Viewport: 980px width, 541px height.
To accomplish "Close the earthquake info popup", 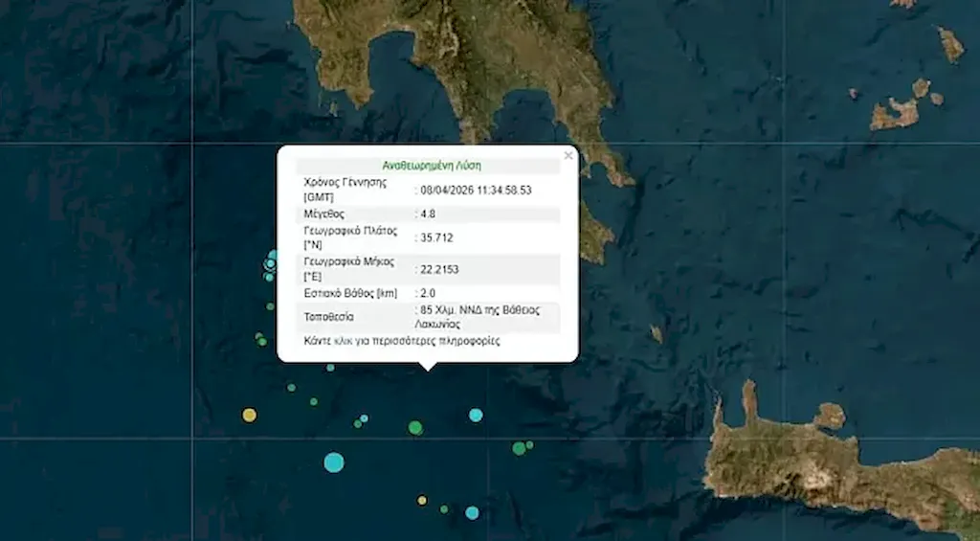I will 568,154.
